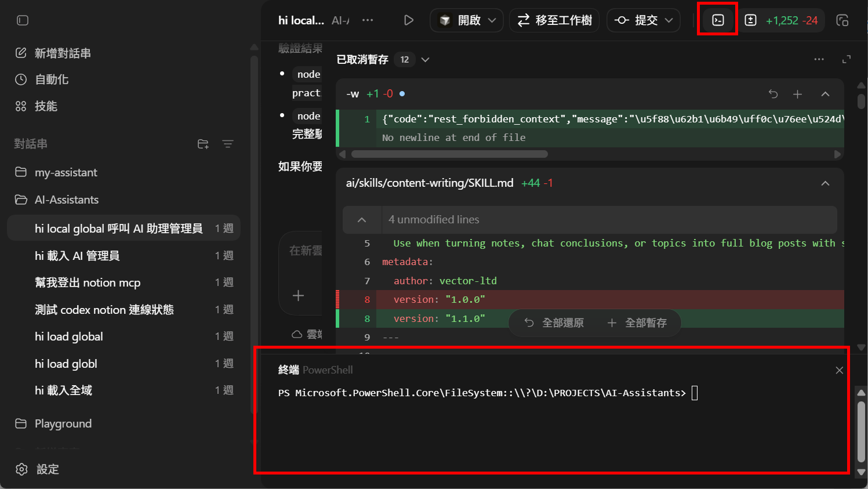Collapse the SKILL.md file diff

(x=825, y=183)
